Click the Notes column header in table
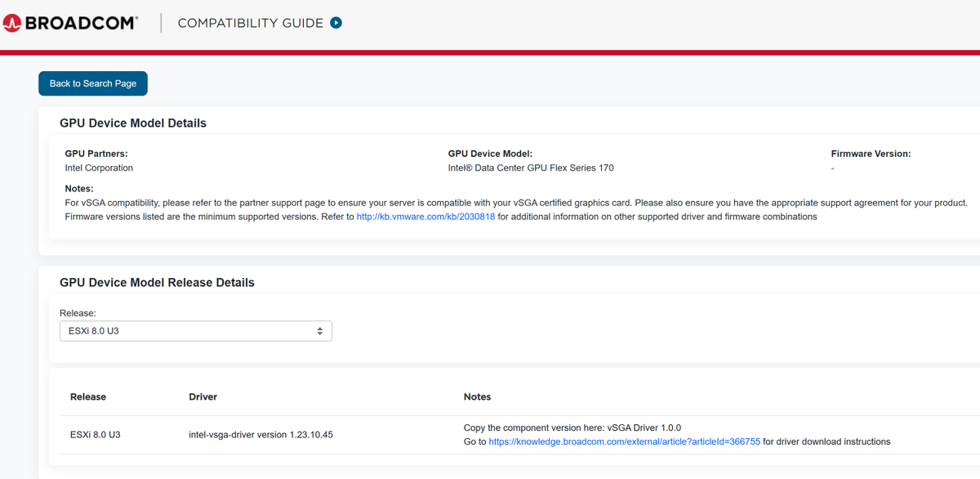 (477, 396)
